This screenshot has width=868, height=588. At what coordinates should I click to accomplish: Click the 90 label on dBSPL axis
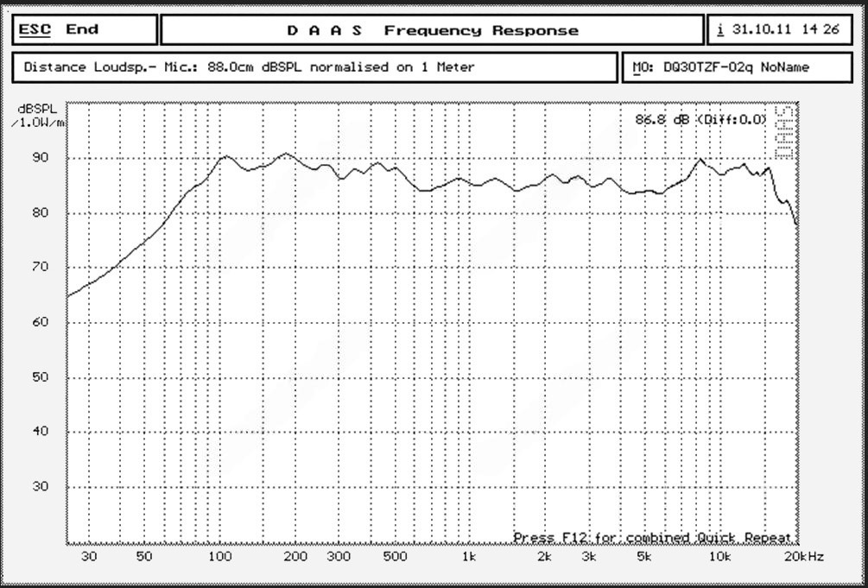pos(40,158)
